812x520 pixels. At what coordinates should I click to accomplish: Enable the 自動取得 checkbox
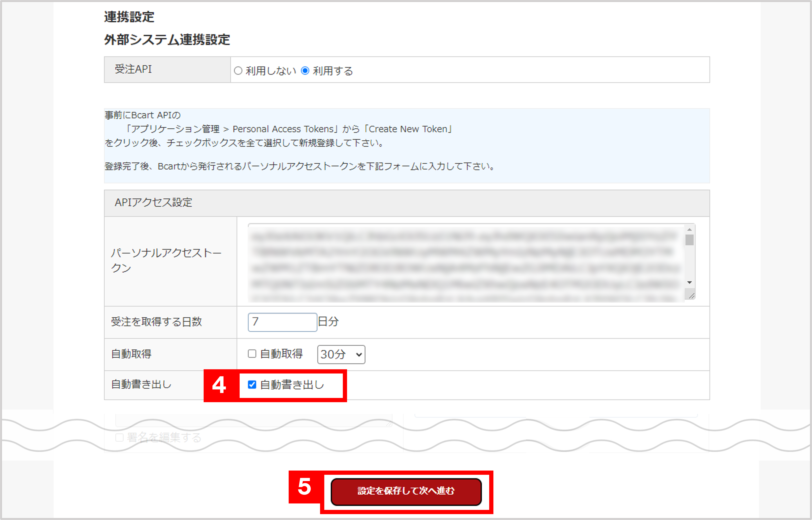[x=252, y=354]
